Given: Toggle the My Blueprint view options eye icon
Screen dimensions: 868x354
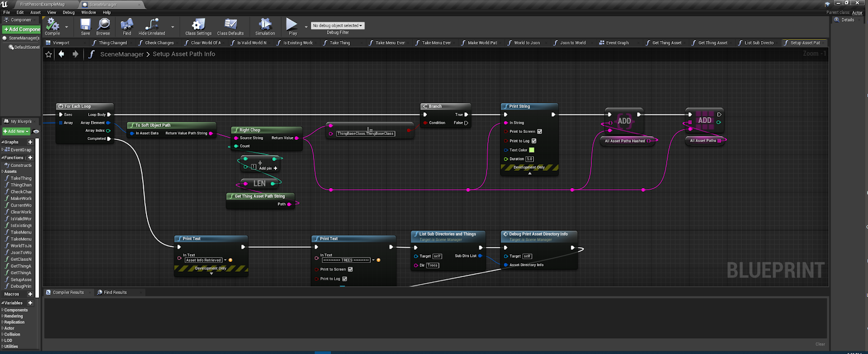Looking at the screenshot, I should click(36, 131).
